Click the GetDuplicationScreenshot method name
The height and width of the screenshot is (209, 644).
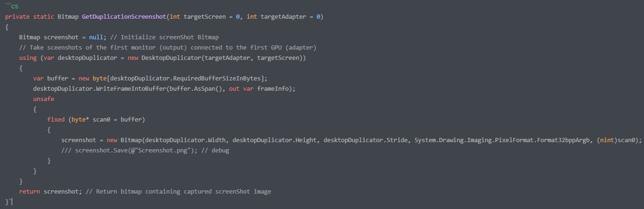124,17
